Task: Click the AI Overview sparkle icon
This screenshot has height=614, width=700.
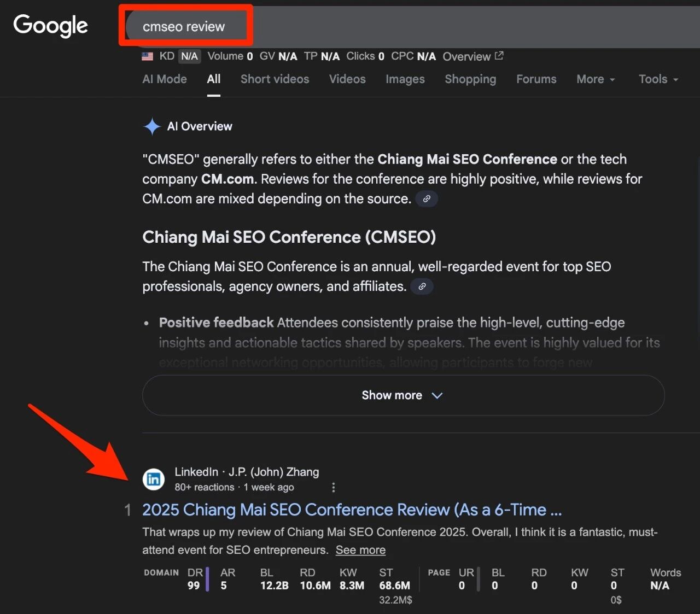Action: (151, 126)
